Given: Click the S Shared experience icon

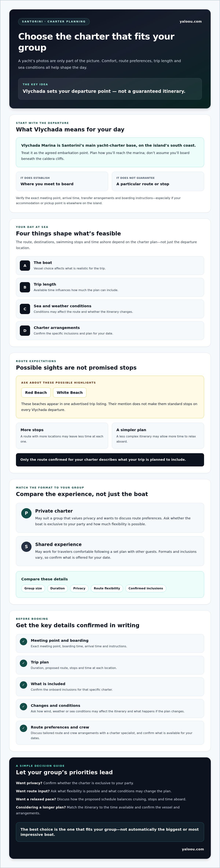Looking at the screenshot, I should [x=26, y=547].
